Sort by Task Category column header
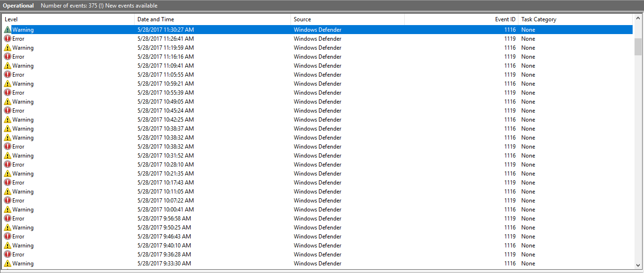The width and height of the screenshot is (644, 273). tap(575, 19)
